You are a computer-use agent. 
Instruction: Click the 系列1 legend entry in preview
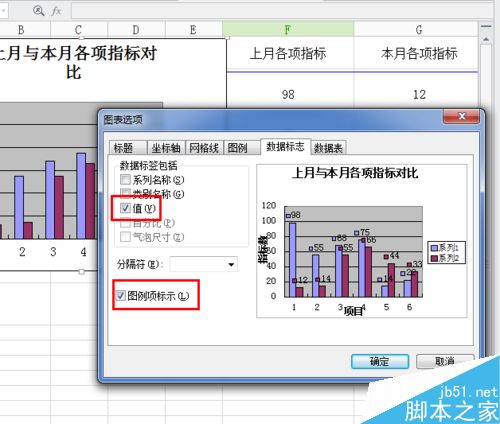[445, 248]
